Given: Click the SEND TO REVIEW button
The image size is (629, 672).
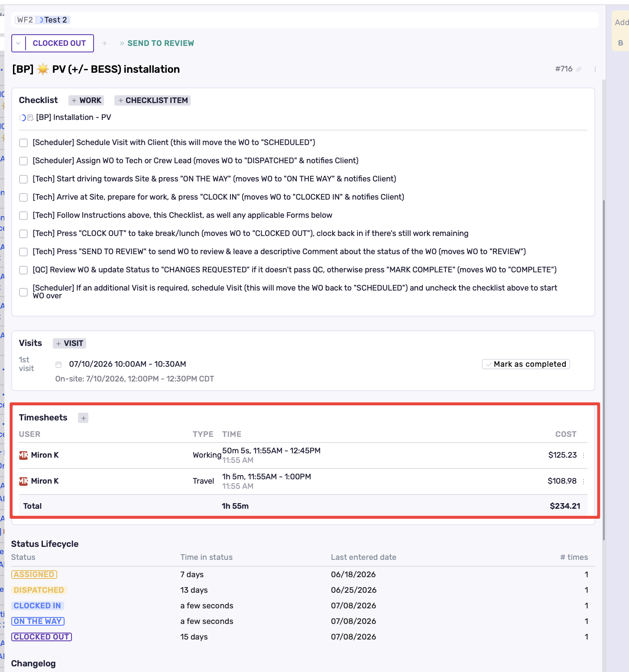Looking at the screenshot, I should pos(157,43).
